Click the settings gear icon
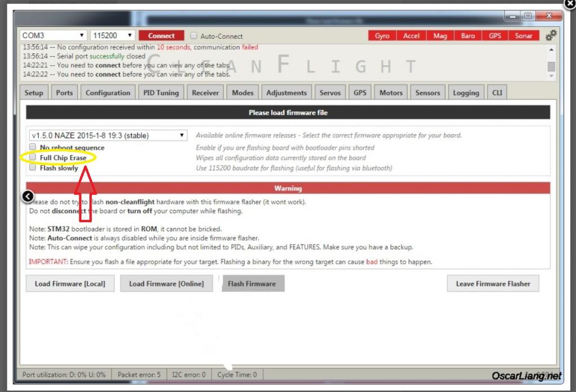 [551, 35]
